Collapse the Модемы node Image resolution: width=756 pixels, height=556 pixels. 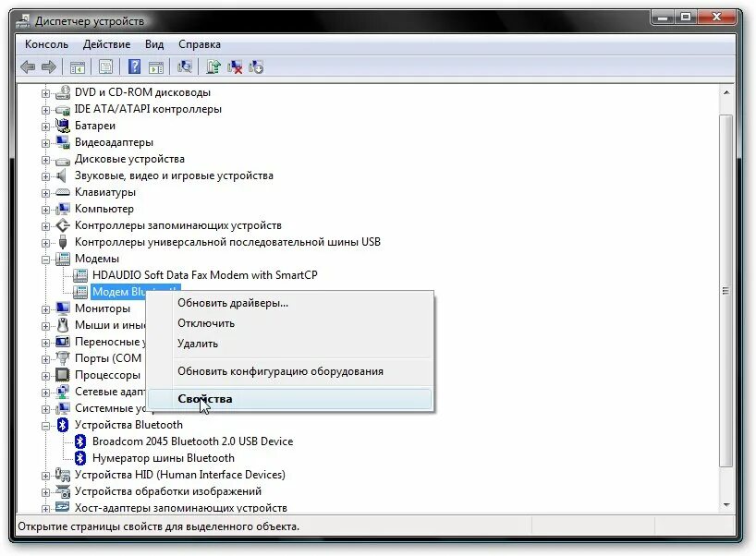coord(45,260)
